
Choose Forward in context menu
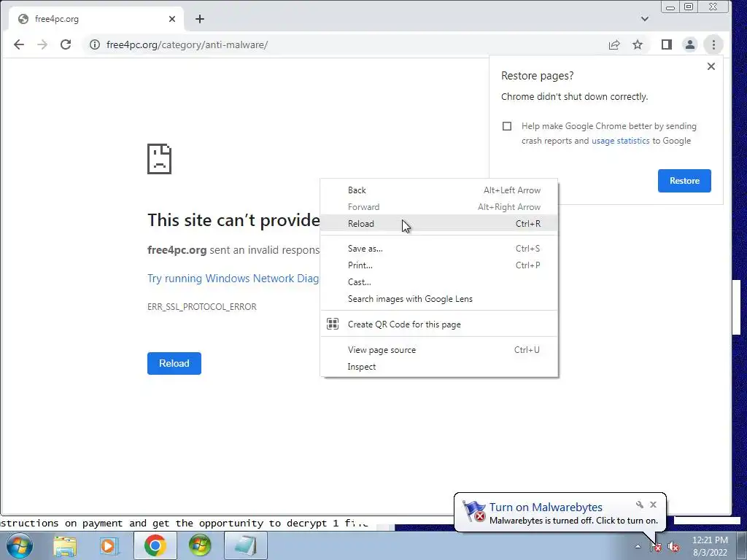tap(438, 207)
